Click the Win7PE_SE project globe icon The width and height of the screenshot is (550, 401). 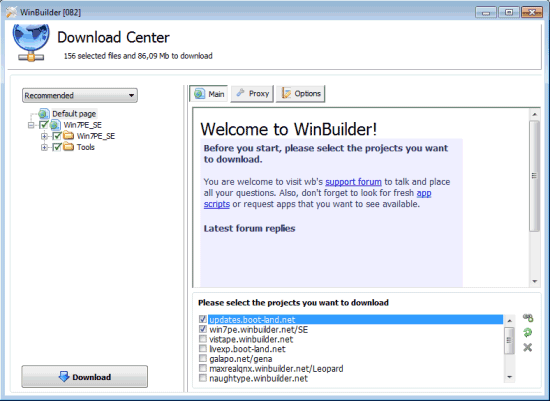point(55,125)
